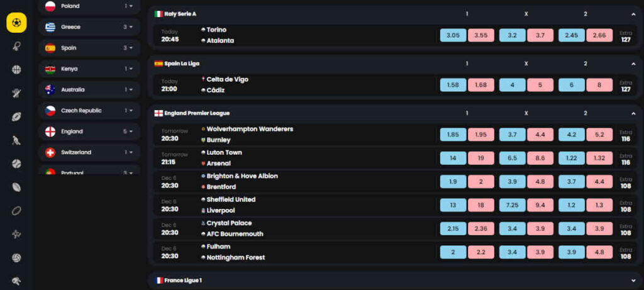
Task: Open the outlined oval ball icon
Action: click(x=16, y=211)
